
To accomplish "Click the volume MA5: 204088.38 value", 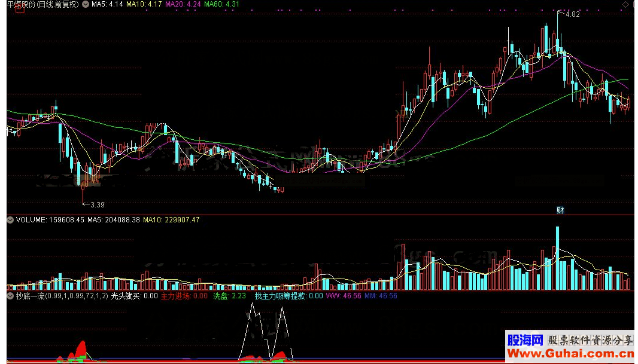I will click(x=114, y=220).
